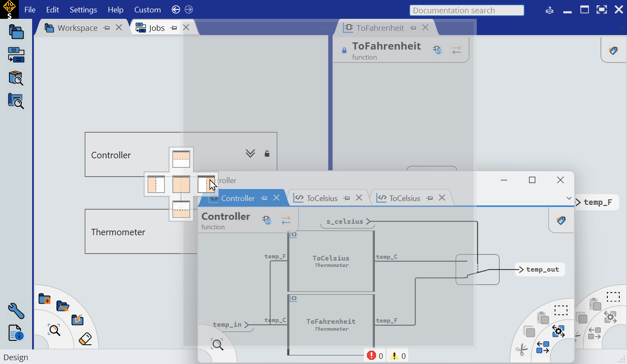
Task: Toggle the pin on the Workspace tab
Action: pos(107,28)
